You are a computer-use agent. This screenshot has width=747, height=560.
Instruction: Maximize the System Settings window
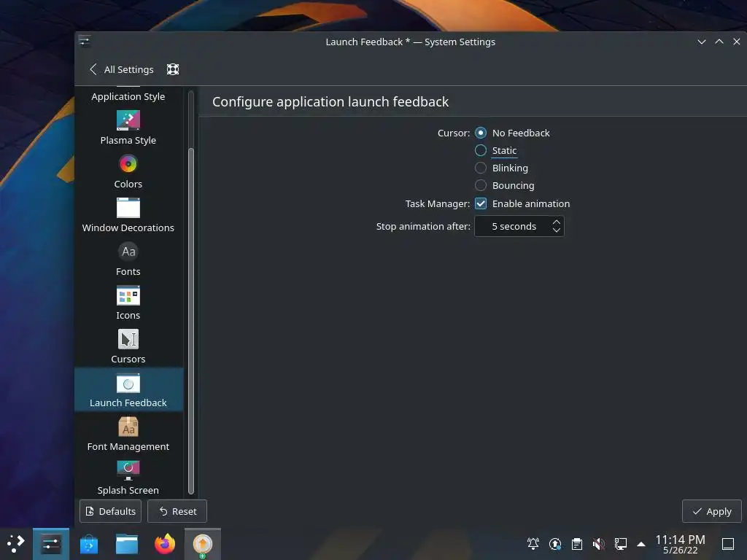tap(719, 42)
